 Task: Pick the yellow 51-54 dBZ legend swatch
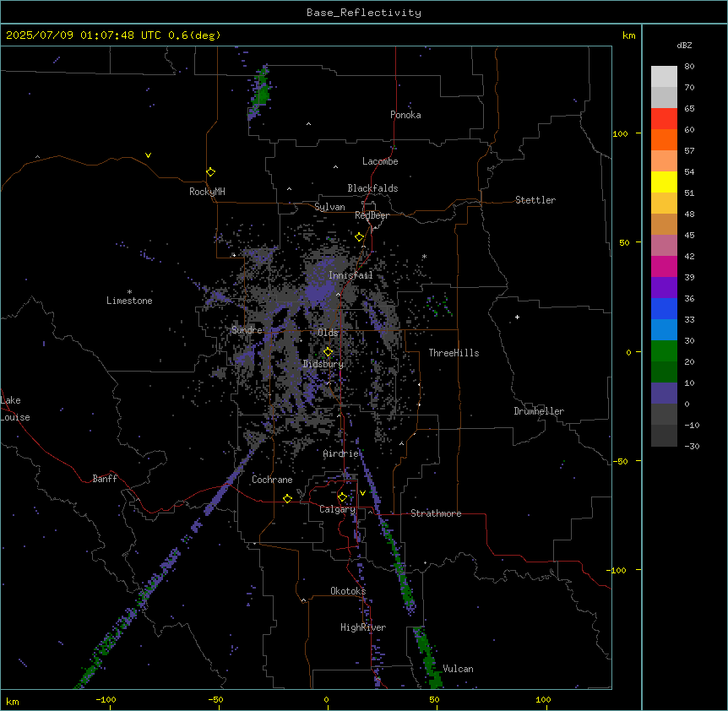[x=664, y=182]
